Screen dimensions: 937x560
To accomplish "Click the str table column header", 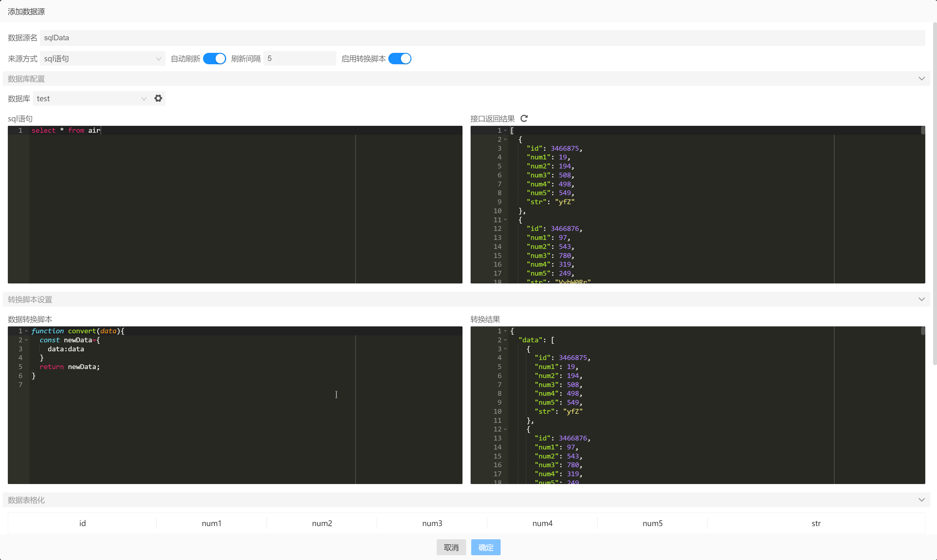I will coord(816,523).
